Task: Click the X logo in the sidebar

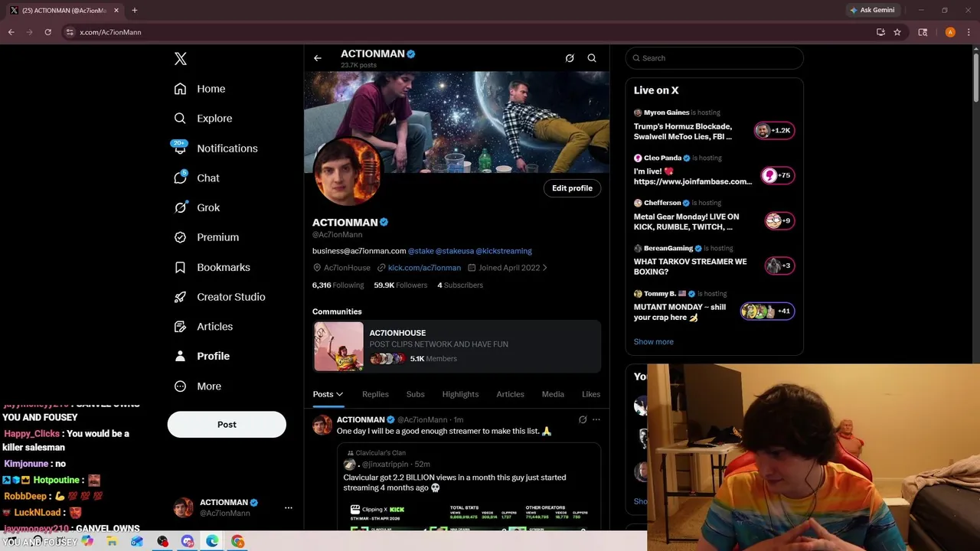Action: (181, 59)
